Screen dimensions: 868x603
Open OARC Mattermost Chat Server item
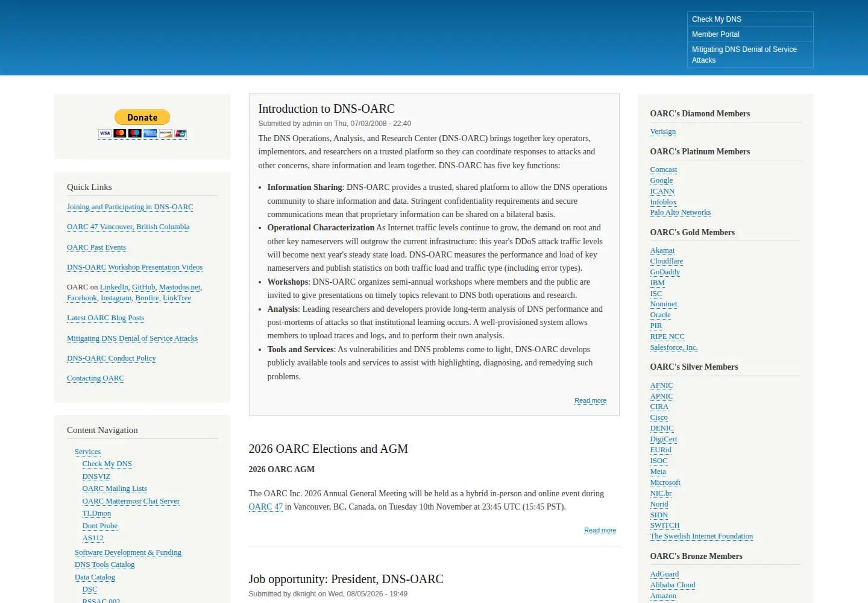tap(131, 501)
